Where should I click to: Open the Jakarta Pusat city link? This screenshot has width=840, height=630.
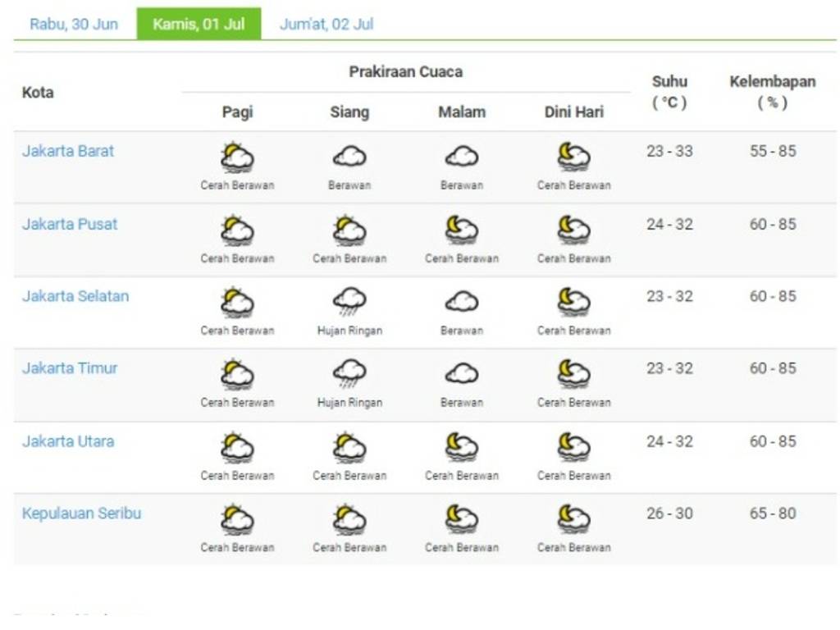click(70, 224)
